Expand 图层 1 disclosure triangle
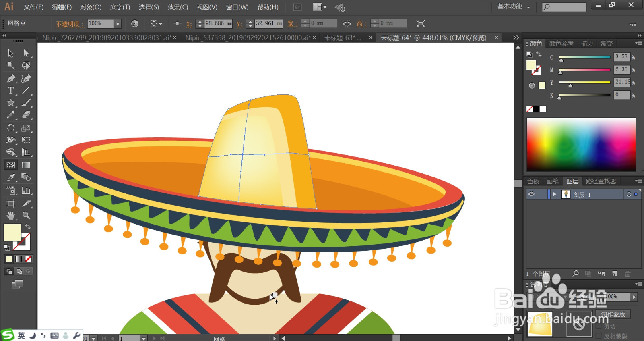Viewport: 644px width, 341px height. 555,194
